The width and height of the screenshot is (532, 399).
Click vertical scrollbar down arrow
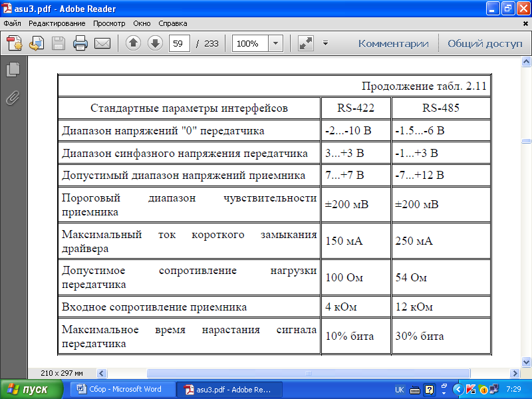[526, 362]
